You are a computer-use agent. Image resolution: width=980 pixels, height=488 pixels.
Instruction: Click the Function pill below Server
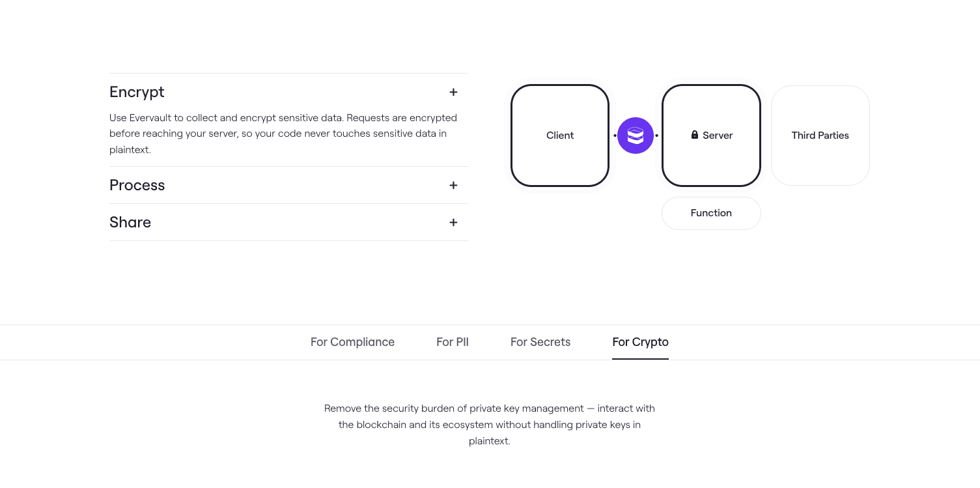pyautogui.click(x=711, y=213)
